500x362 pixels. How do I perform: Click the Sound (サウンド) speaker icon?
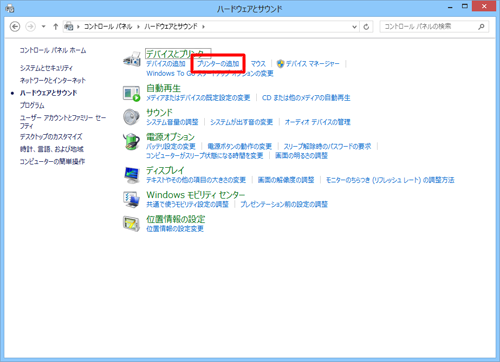(131, 117)
